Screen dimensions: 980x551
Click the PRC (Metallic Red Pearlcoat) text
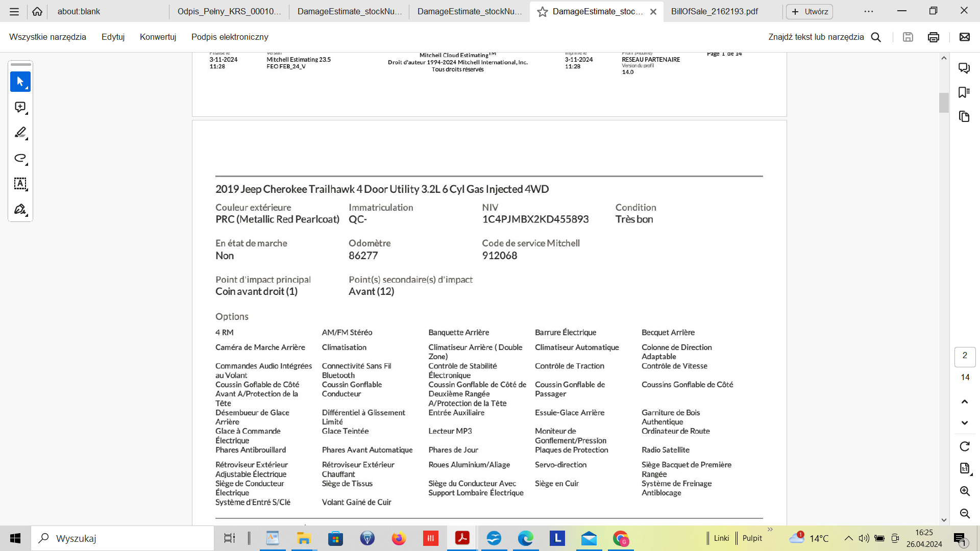pos(277,219)
